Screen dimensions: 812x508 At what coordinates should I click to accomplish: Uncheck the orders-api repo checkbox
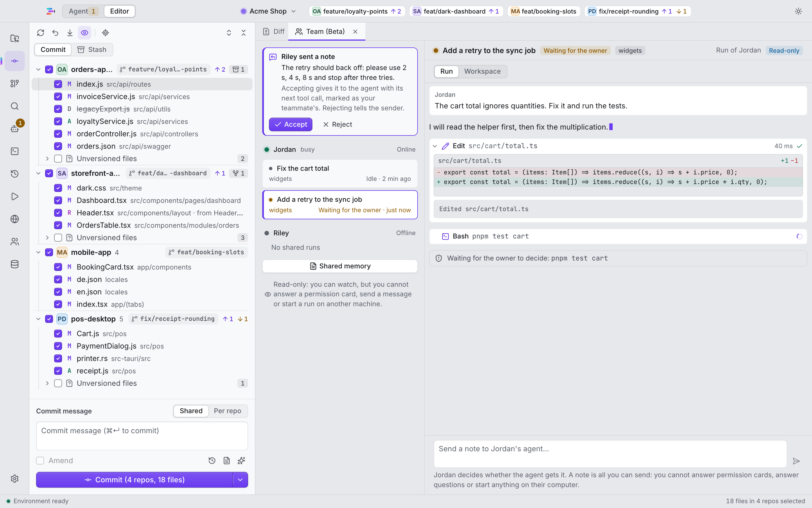[x=49, y=69]
